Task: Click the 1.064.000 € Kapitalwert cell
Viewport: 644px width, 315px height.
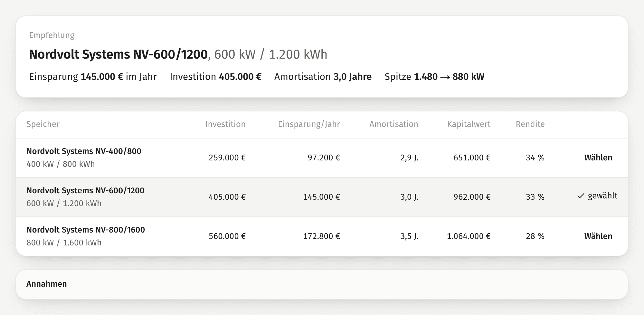Action: [x=469, y=236]
